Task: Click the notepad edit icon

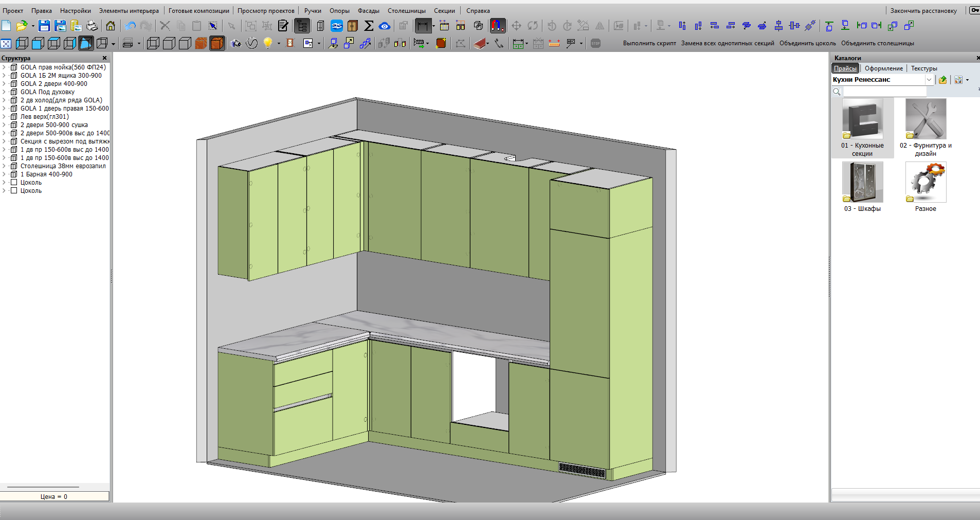Action: click(283, 26)
